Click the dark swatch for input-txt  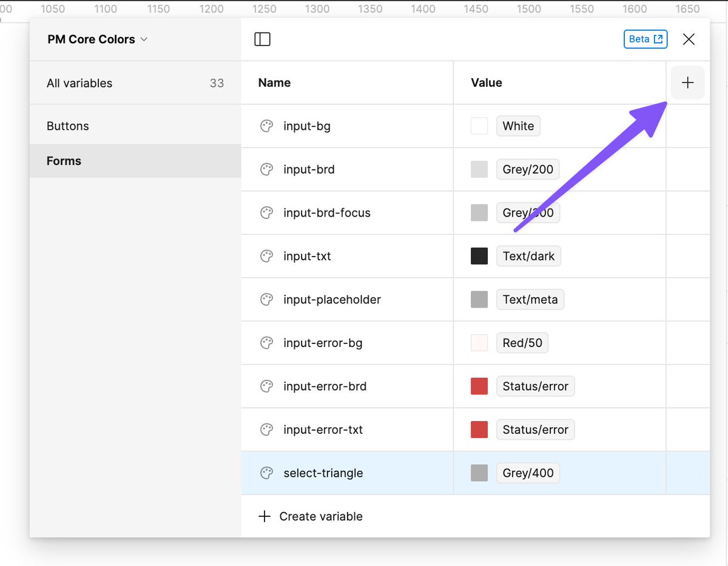479,256
